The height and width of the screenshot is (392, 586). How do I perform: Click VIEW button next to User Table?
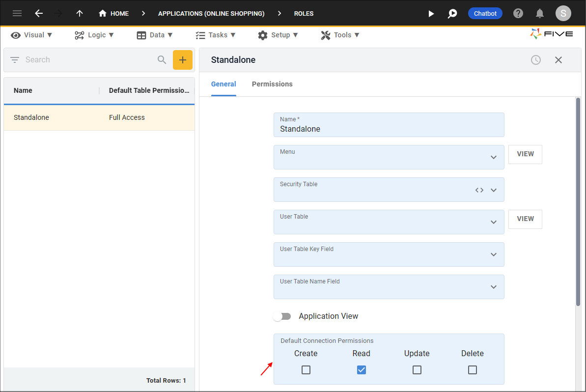(x=525, y=219)
